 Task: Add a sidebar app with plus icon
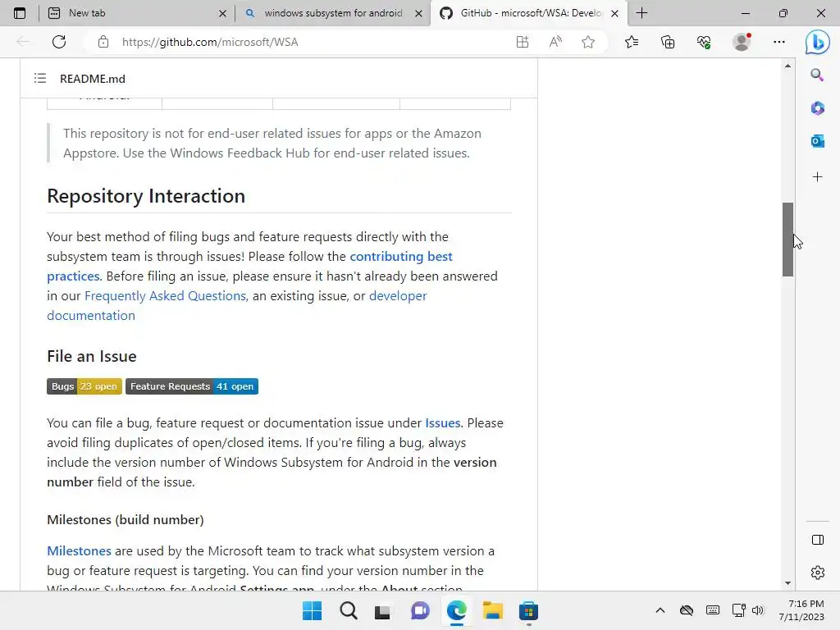coord(817,177)
